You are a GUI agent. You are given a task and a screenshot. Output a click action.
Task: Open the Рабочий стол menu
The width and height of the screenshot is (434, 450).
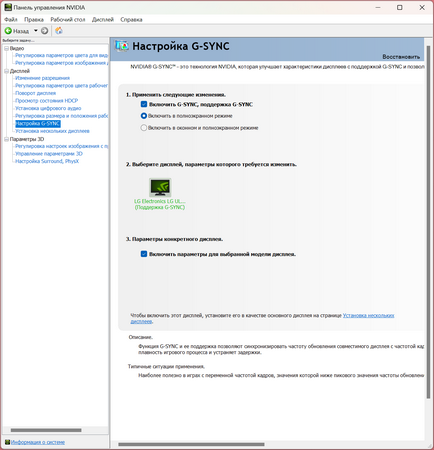[68, 20]
